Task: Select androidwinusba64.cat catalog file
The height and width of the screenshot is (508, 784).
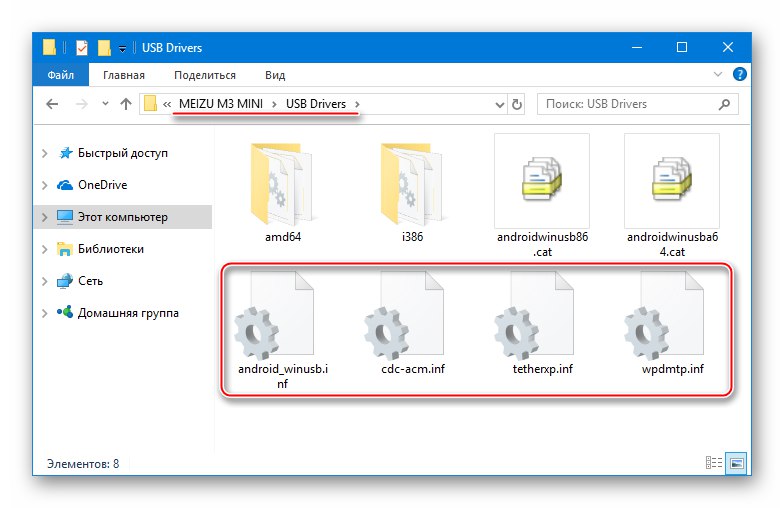Action: 672,196
